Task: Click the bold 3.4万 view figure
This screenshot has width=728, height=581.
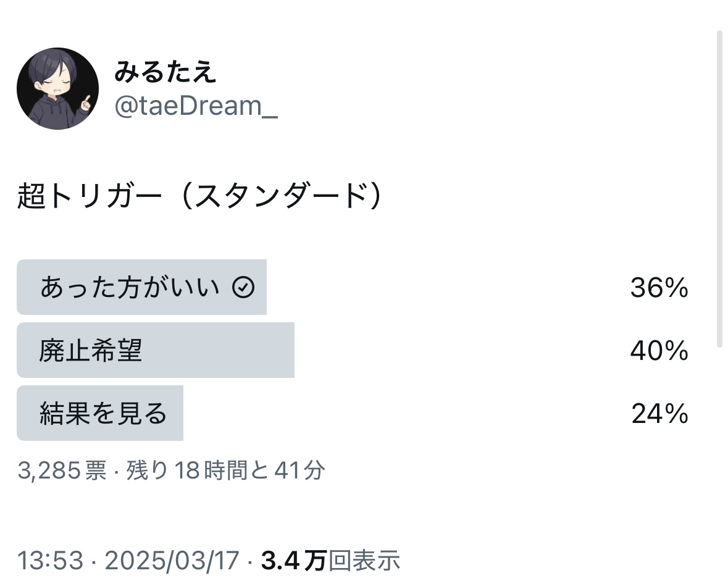Action: point(293,561)
